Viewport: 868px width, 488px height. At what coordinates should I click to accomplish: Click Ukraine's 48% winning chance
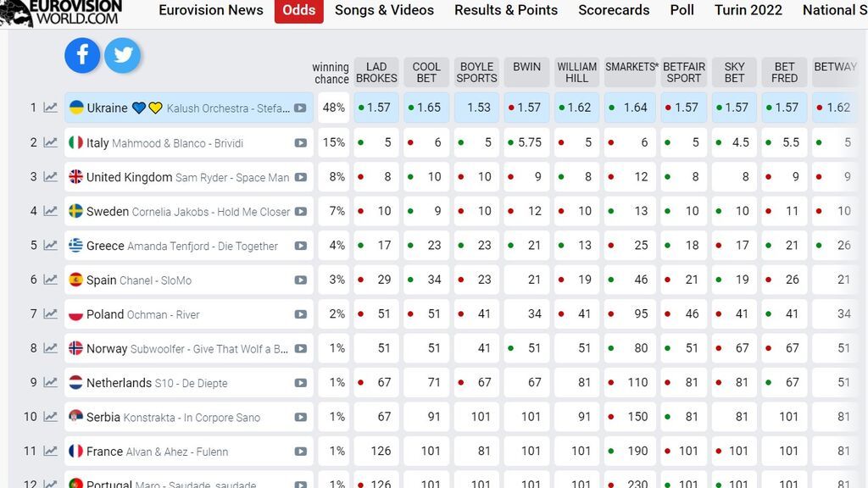click(334, 108)
